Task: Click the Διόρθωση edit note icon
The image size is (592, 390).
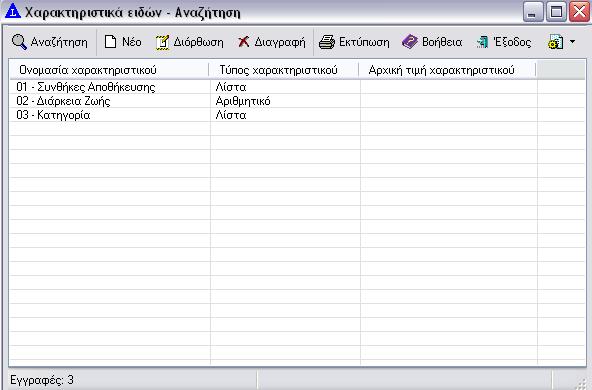Action: pos(162,42)
